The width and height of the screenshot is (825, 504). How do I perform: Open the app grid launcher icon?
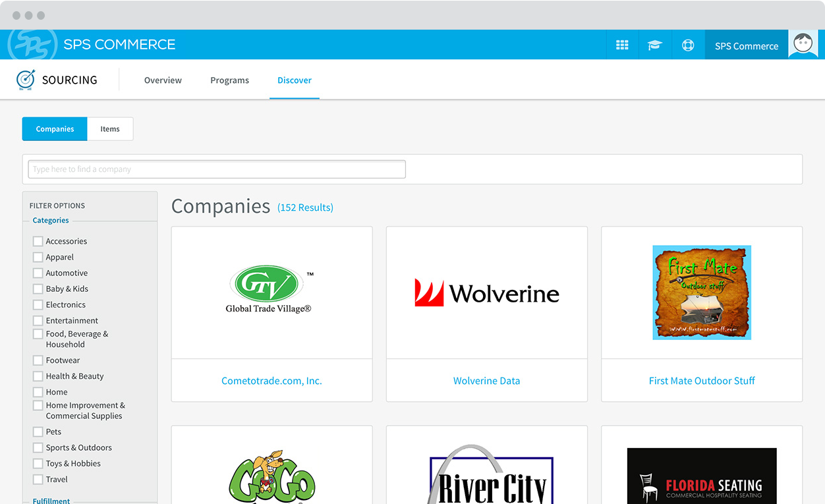coord(622,44)
